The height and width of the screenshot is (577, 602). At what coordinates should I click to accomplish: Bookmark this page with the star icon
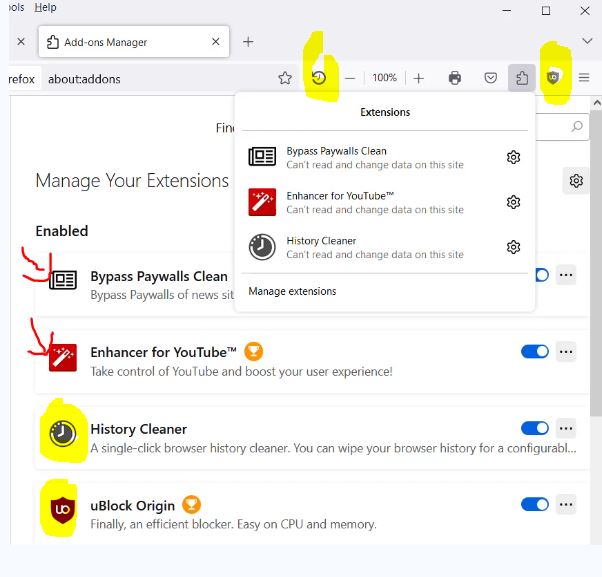pos(285,78)
